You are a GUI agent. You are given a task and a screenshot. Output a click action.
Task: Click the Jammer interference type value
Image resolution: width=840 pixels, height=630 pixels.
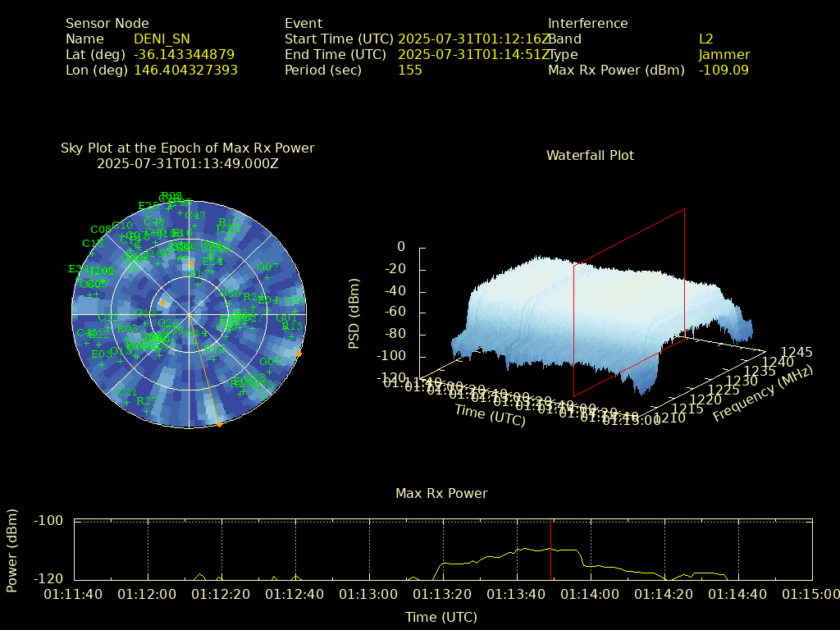[x=724, y=55]
